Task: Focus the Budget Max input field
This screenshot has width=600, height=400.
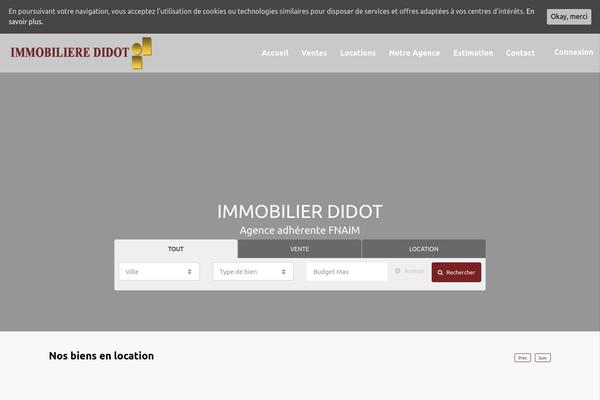Action: (x=347, y=271)
